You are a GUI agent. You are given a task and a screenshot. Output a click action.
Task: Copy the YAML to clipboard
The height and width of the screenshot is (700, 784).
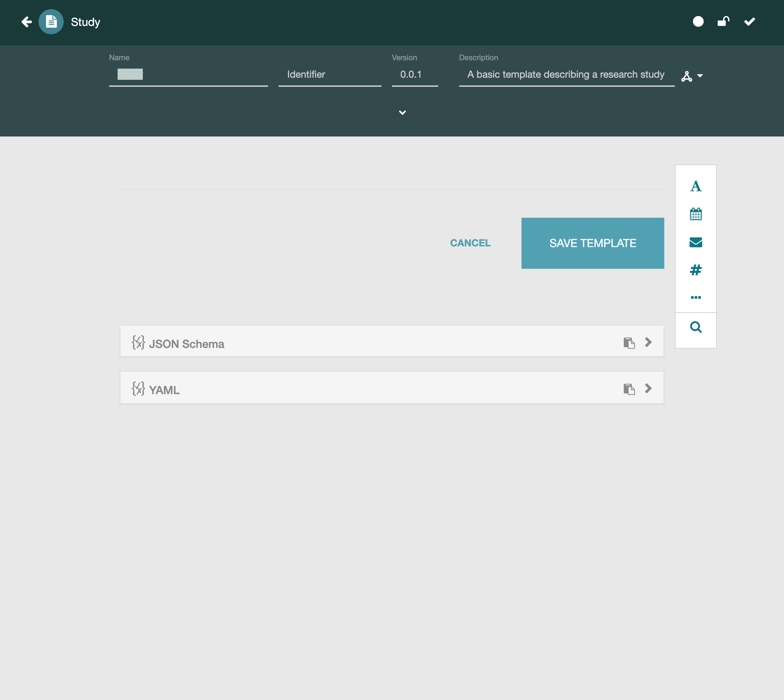[x=629, y=389]
